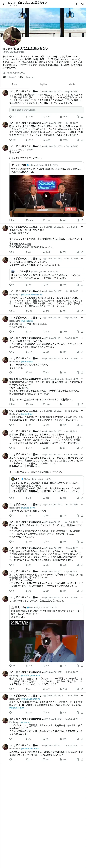Repost the Aug 23, 2025 post
Screen dimensions: 95x868
point(30,117)
